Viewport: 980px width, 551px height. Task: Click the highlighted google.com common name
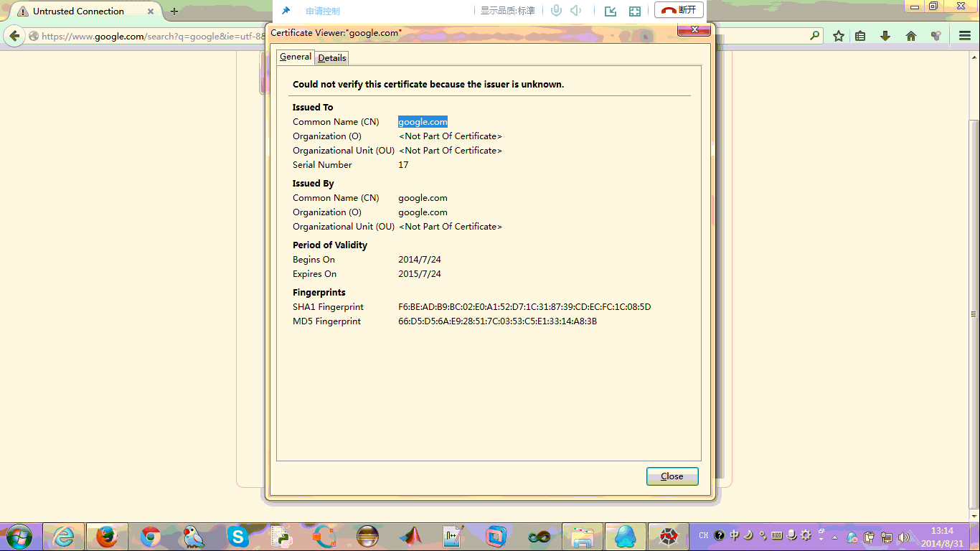tap(423, 122)
